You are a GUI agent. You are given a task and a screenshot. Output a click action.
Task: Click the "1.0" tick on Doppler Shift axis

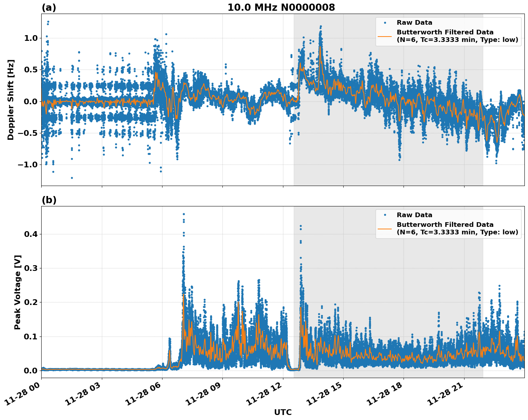(x=31, y=38)
